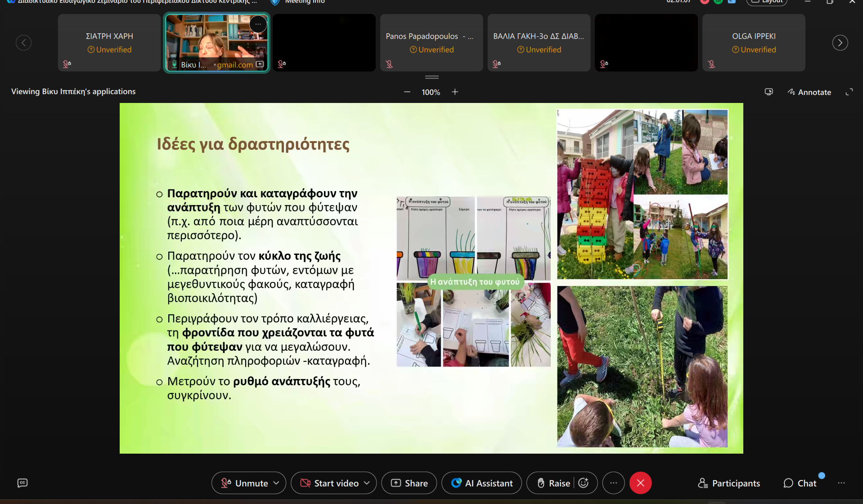Open the Chat panel
Image resolution: width=863 pixels, height=504 pixels.
click(x=800, y=483)
